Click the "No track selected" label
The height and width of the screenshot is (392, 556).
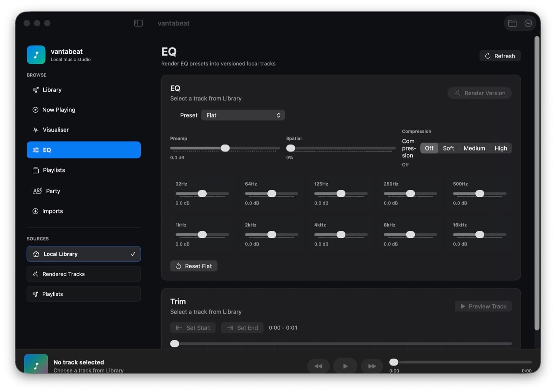pos(78,362)
